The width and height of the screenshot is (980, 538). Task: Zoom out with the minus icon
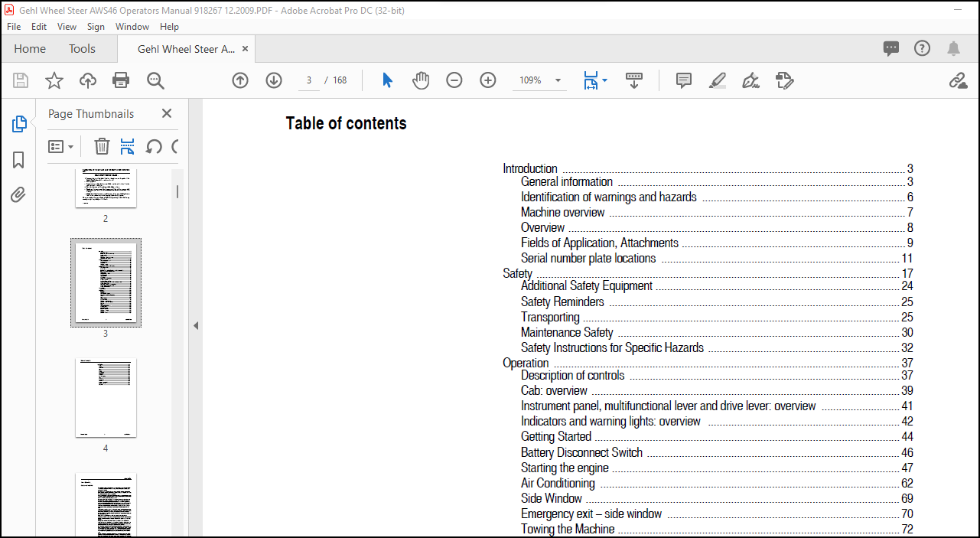pos(454,80)
